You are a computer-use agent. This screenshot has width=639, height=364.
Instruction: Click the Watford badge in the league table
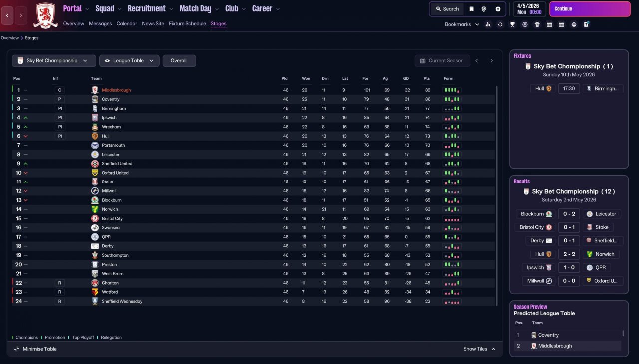pyautogui.click(x=95, y=292)
